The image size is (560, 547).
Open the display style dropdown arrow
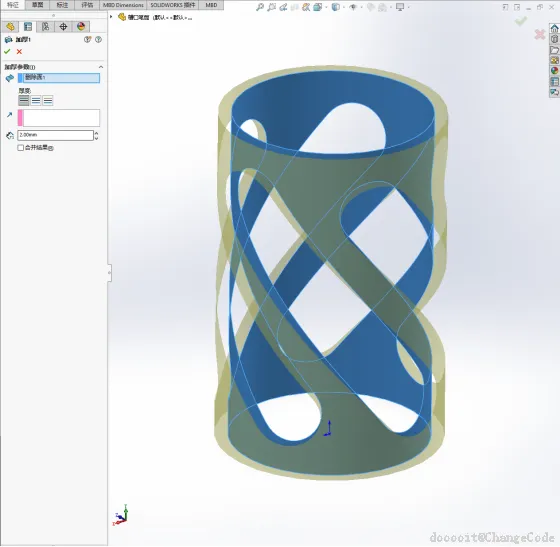[x=344, y=7]
